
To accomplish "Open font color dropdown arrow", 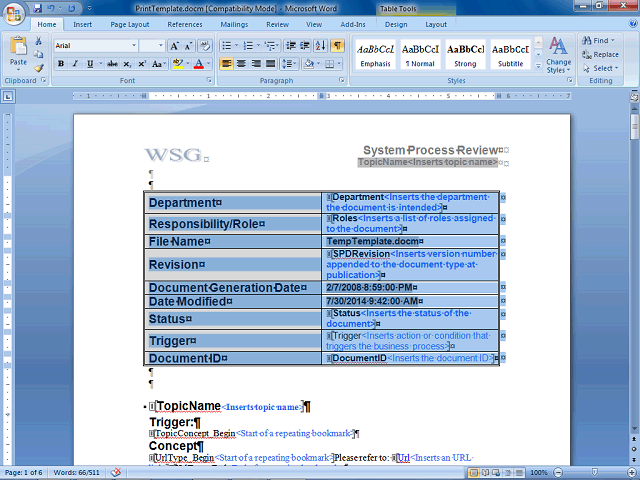I will pos(209,64).
